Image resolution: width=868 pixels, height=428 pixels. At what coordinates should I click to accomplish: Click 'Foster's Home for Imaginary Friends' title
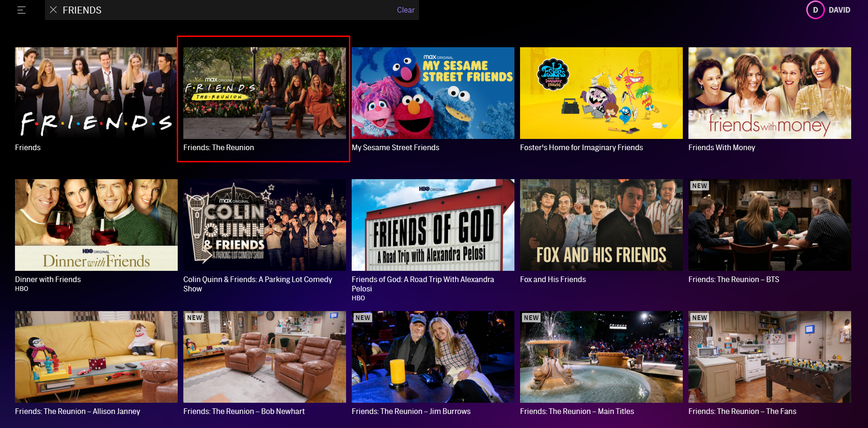[x=581, y=147]
